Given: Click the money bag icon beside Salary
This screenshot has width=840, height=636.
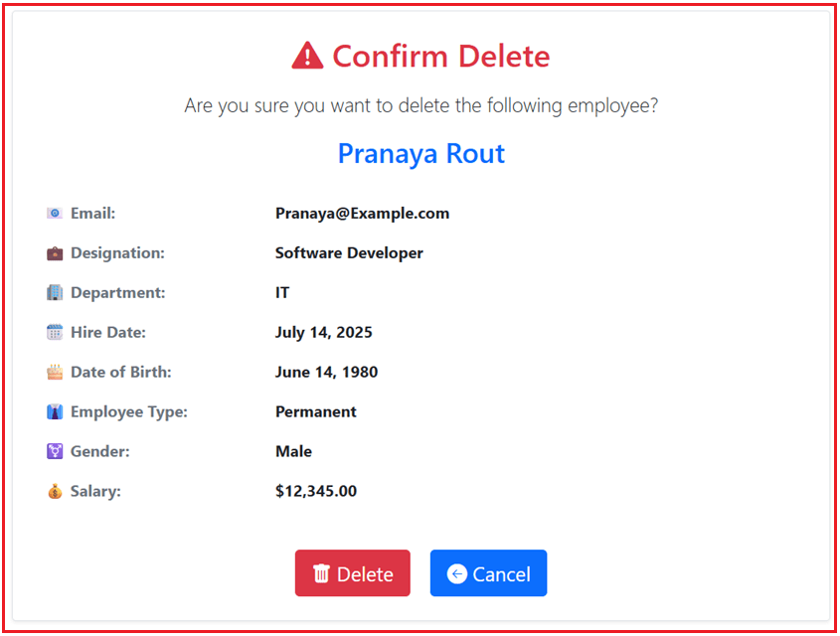Looking at the screenshot, I should [x=55, y=492].
